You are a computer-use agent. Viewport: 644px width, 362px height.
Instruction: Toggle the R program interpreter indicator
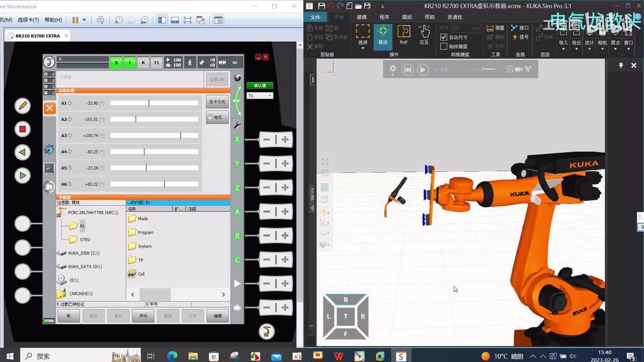pos(143,63)
